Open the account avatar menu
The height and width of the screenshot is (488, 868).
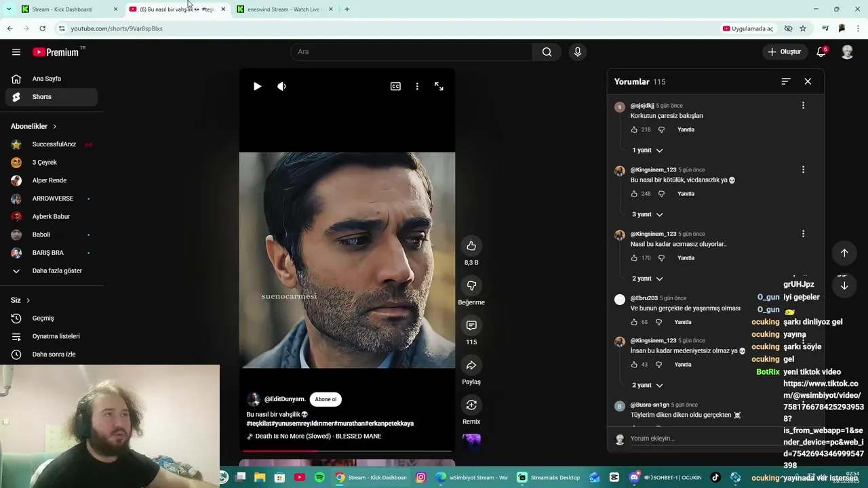click(x=847, y=52)
